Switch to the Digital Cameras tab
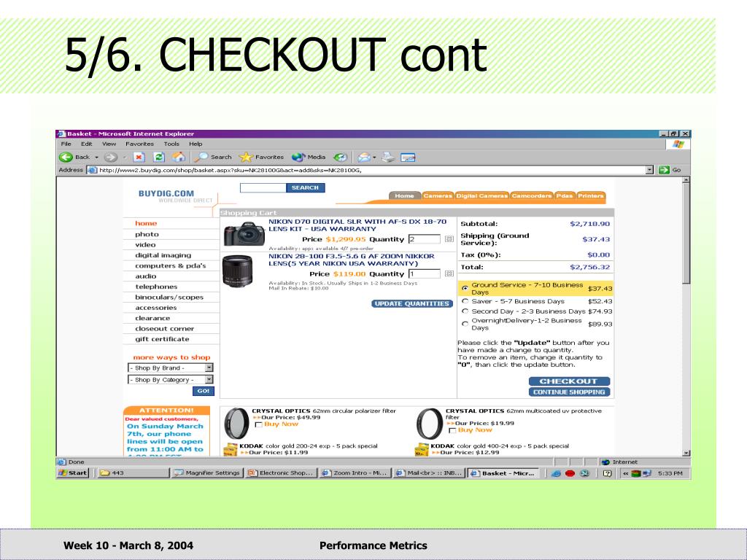 coord(481,195)
